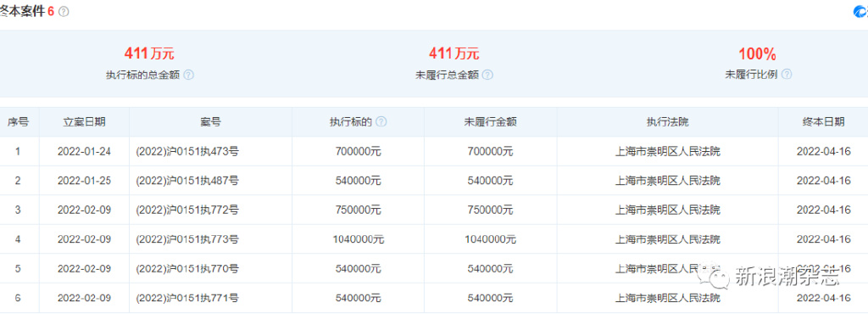Click the blue logo icon at top right

861,12
